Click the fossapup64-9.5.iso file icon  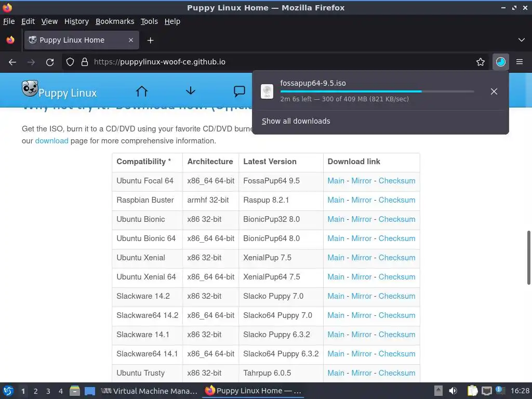pyautogui.click(x=267, y=91)
